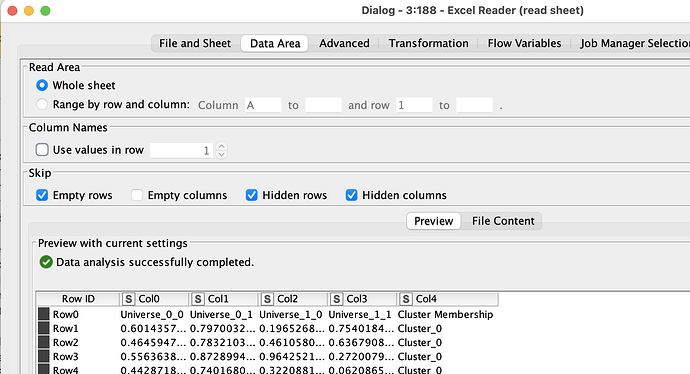This screenshot has width=690, height=374.
Task: Select the Row2 color marker square
Action: [x=44, y=342]
